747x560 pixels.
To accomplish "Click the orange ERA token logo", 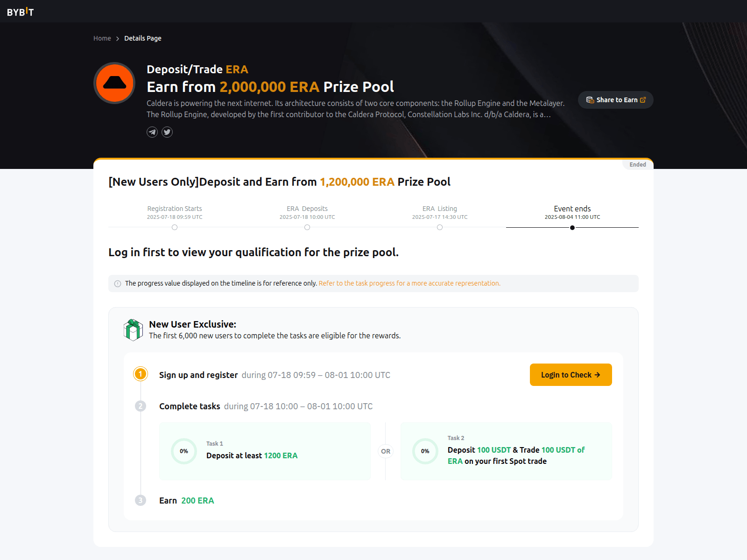I will coord(114,83).
